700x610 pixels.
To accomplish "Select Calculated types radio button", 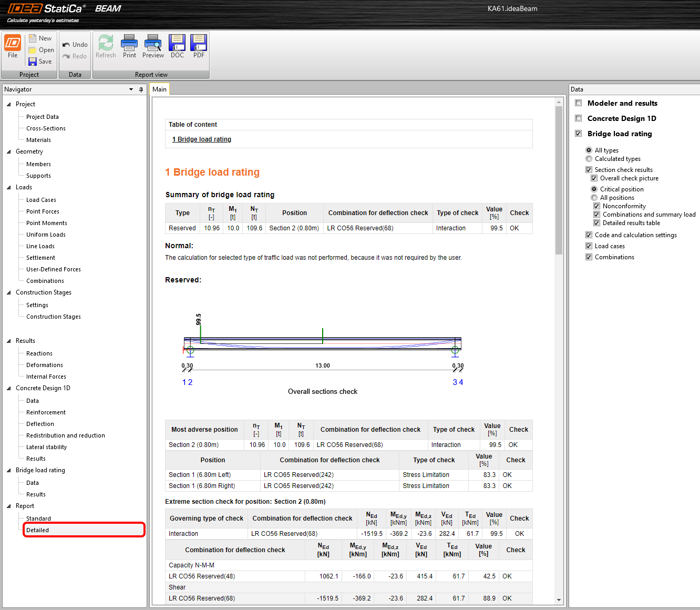I will click(x=589, y=159).
